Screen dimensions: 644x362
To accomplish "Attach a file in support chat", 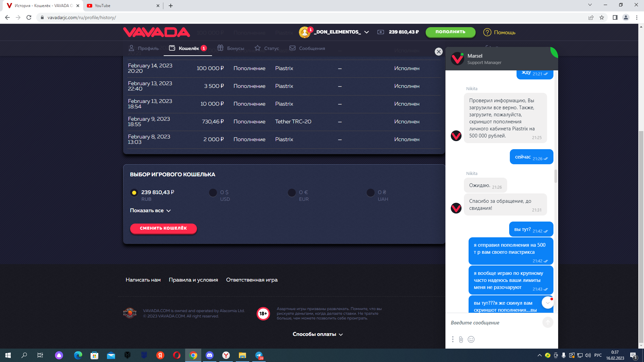I will [x=461, y=340].
